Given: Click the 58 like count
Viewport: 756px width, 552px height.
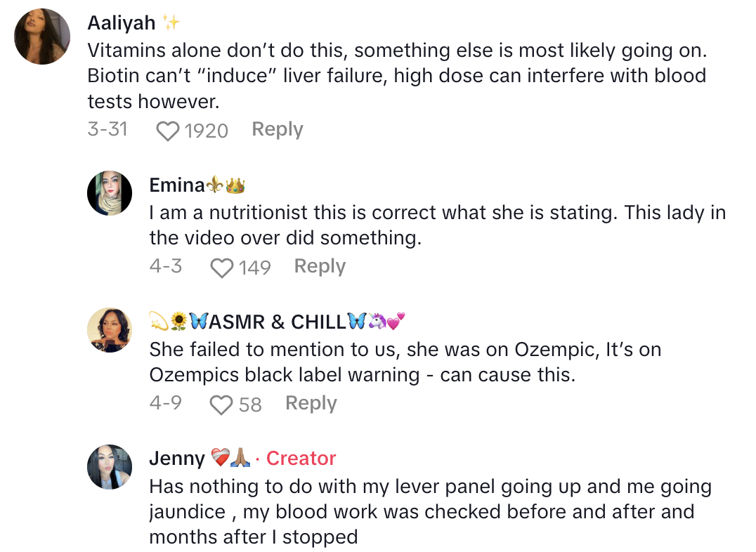Looking at the screenshot, I should (250, 405).
